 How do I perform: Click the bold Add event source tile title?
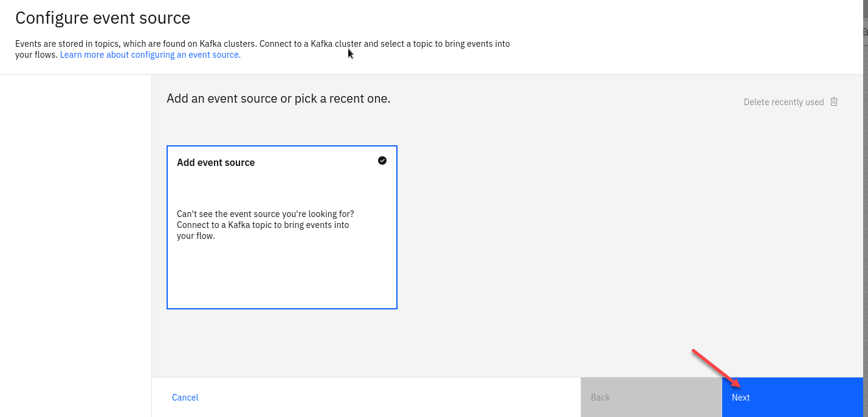(x=216, y=163)
